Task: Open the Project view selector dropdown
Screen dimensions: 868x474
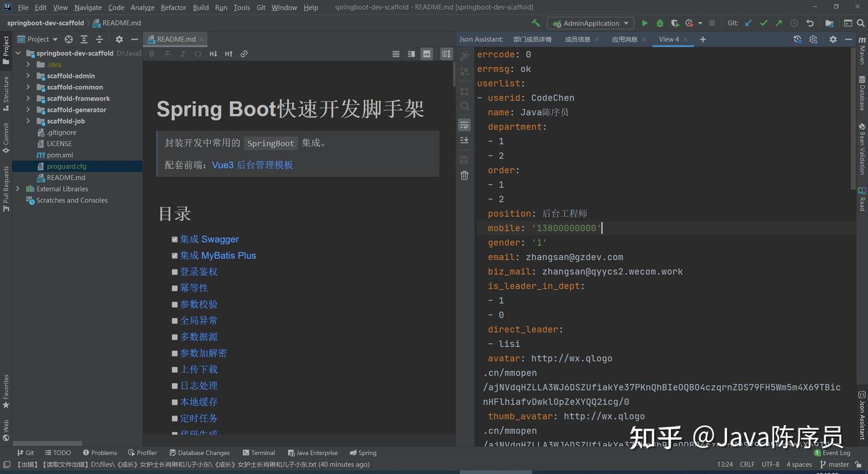Action: [x=54, y=39]
